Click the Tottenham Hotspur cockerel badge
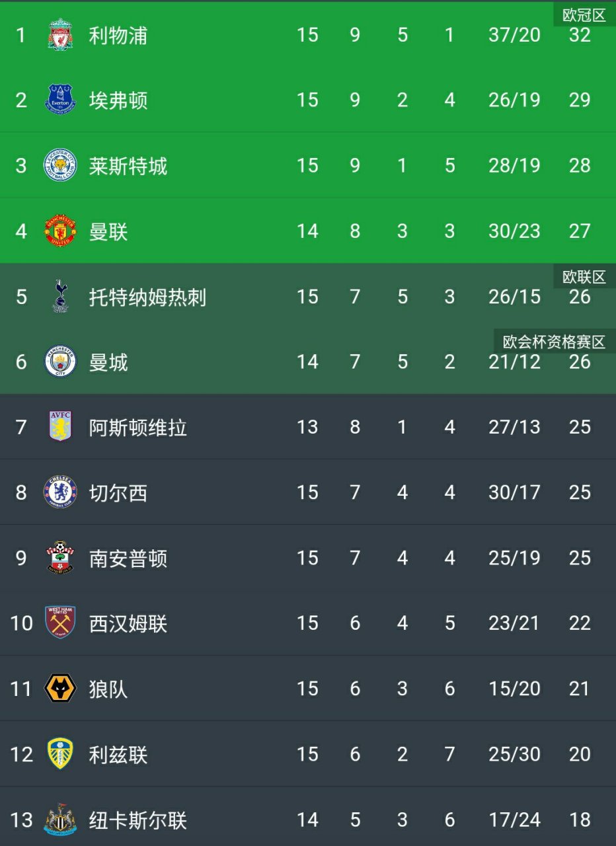Image resolution: width=616 pixels, height=846 pixels. click(60, 297)
